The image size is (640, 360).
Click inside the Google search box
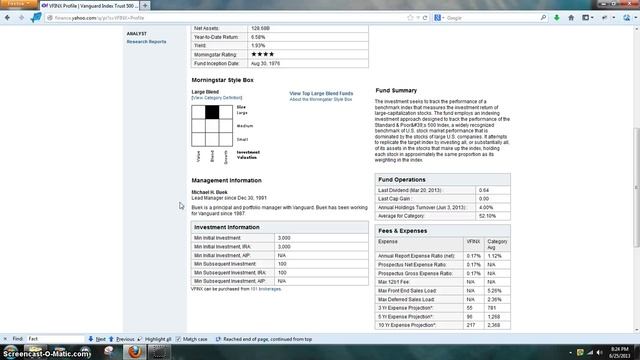pos(492,18)
